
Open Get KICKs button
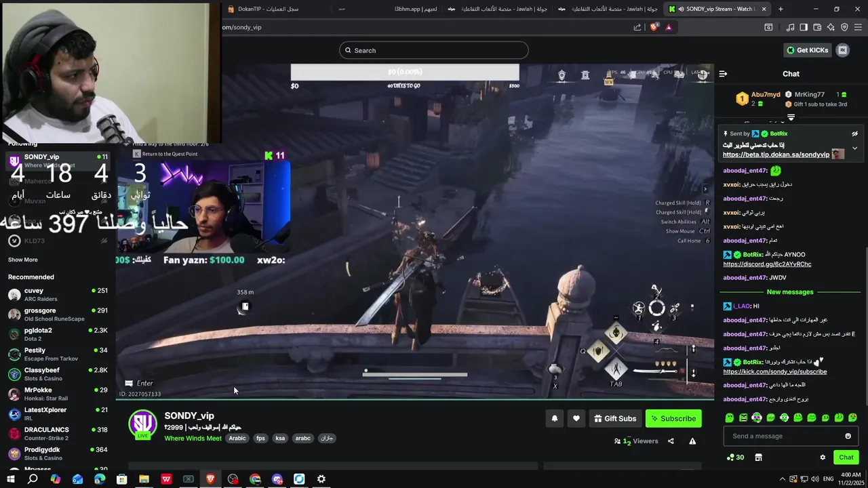coord(807,50)
